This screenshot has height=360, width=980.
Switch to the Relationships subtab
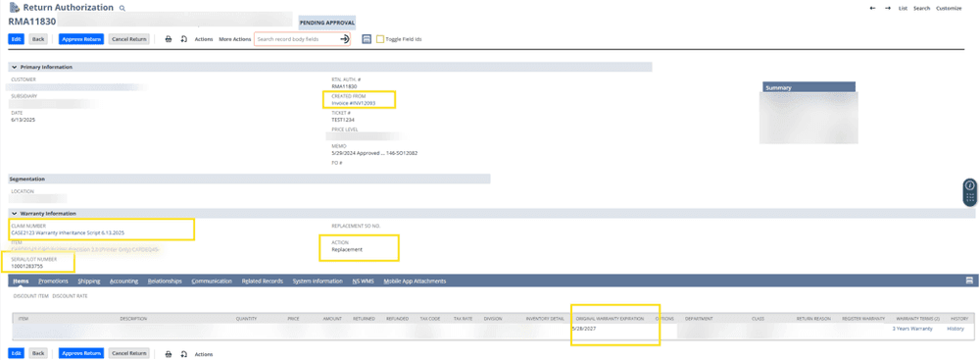(165, 282)
